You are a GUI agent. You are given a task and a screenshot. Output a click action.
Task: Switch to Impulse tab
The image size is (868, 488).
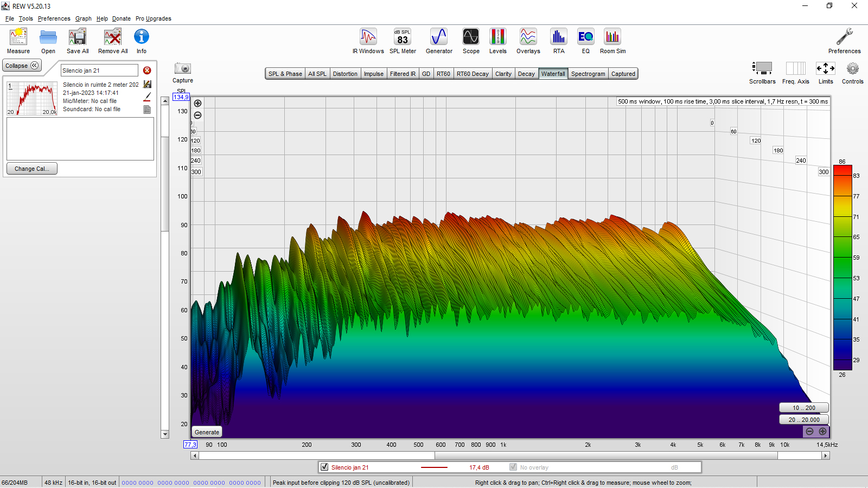click(374, 74)
